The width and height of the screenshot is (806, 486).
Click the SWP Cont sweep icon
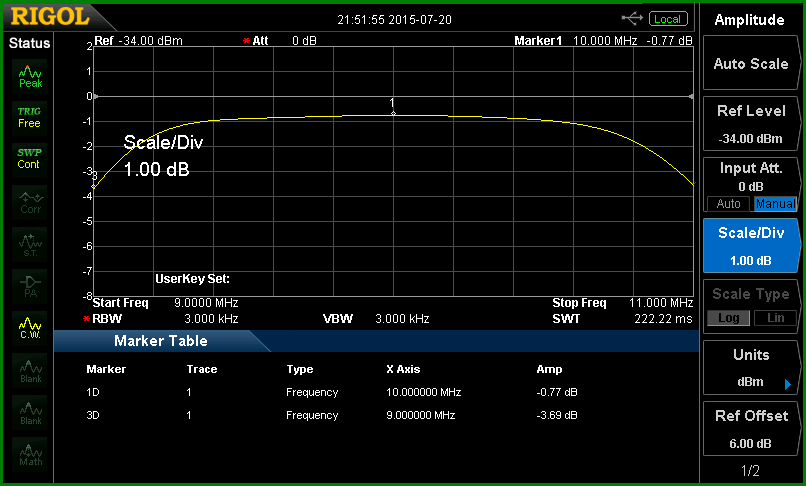pos(30,159)
